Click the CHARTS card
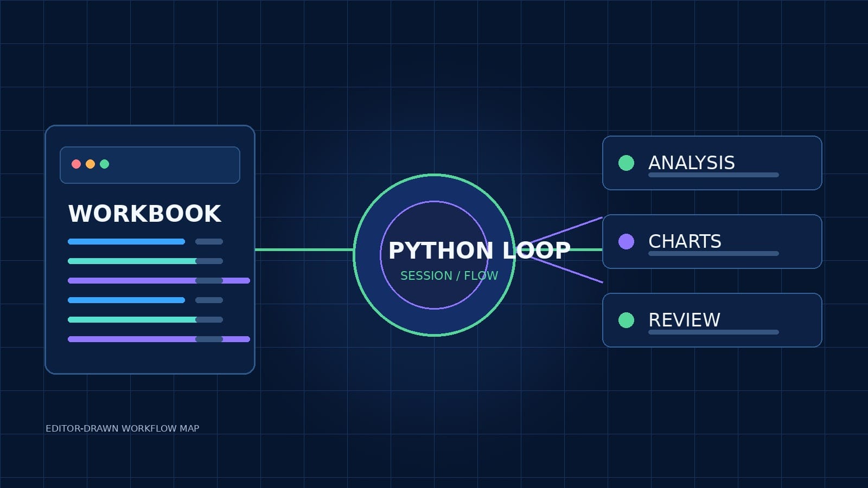Screen dimensions: 868x488 coord(712,241)
